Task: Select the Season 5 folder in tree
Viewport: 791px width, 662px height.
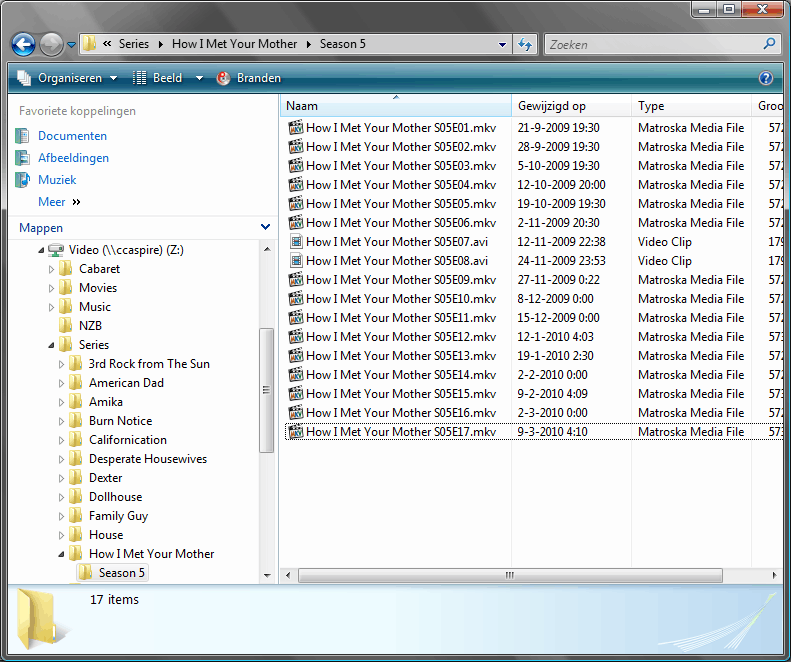Action: 122,573
